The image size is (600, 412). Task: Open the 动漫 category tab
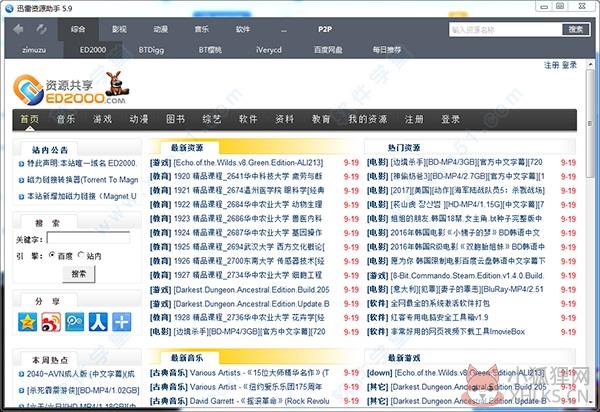click(161, 29)
